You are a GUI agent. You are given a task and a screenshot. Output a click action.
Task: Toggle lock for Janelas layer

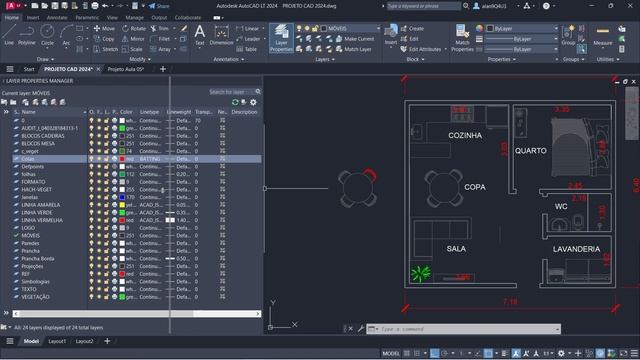point(107,197)
